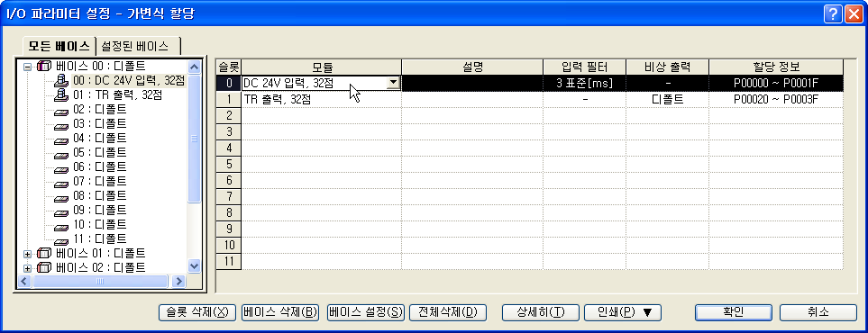Viewport: 868px width, 333px height.
Task: Click the 모듈 column header
Action: (322, 67)
